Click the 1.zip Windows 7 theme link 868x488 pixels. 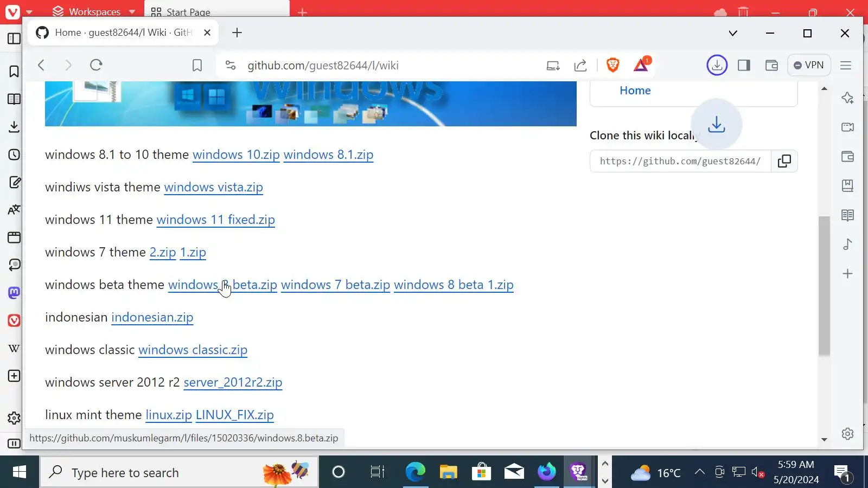pyautogui.click(x=193, y=252)
